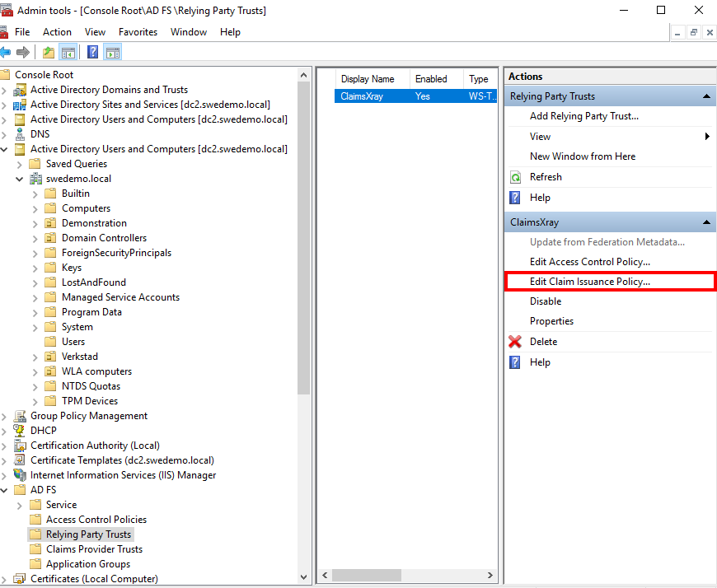Click the Up One Level folder icon
Viewport: 717px width, 588px height.
(x=49, y=53)
